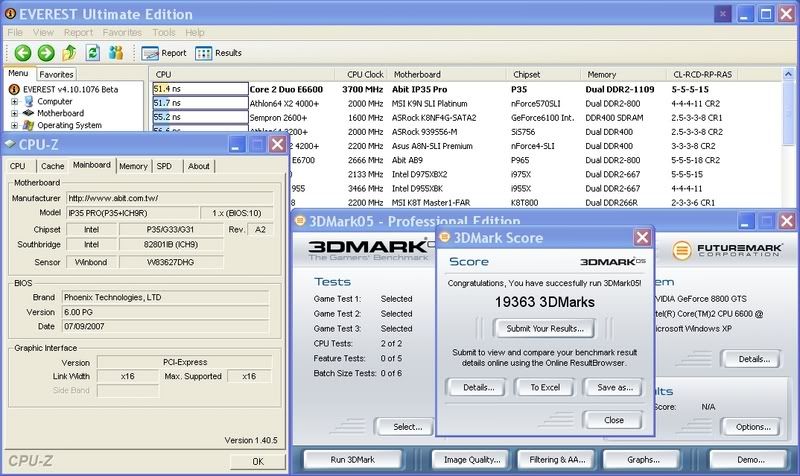Switch to the CPU tab in CPU-Z
This screenshot has width=800, height=476.
point(17,166)
